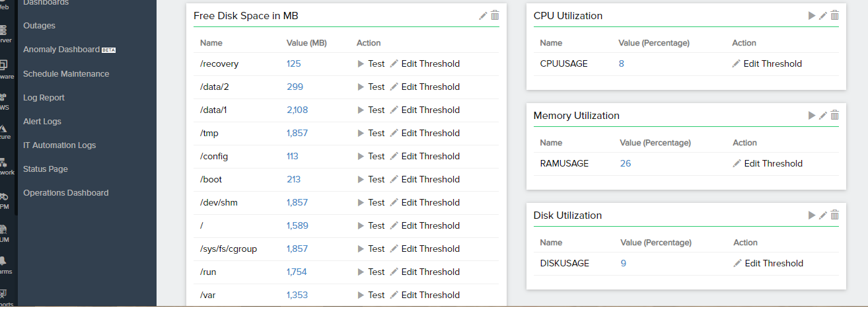This screenshot has width=868, height=310.
Task: Edit the Free Disk Space widget via pencil icon
Action: point(483,15)
